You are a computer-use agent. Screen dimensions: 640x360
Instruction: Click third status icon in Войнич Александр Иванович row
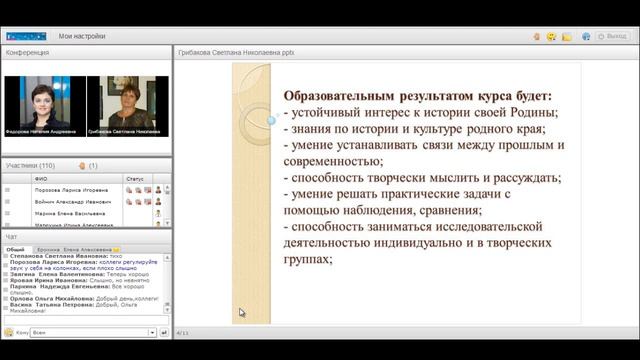147,202
